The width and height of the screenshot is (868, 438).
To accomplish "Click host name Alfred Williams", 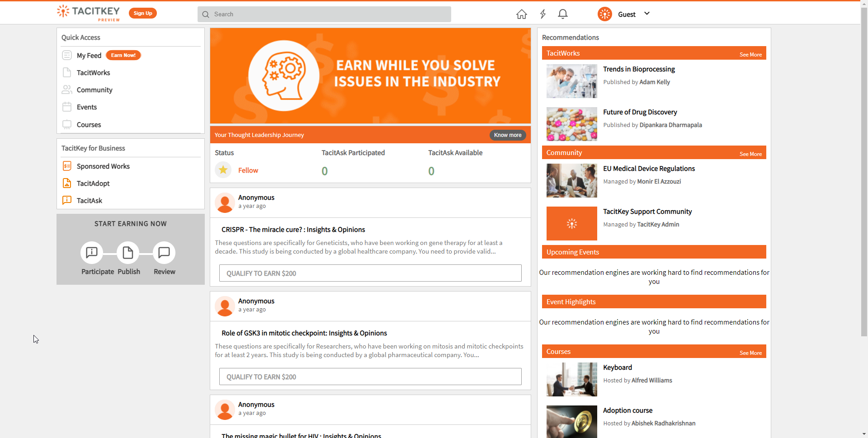I will (x=652, y=381).
